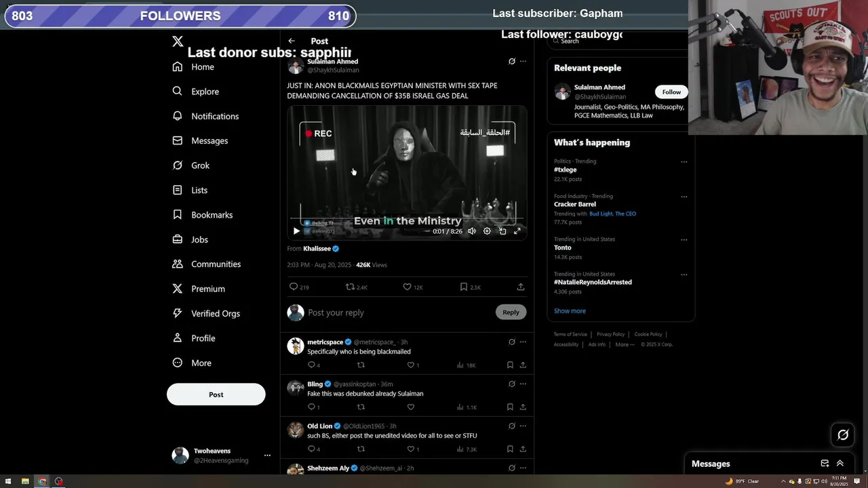The image size is (868, 488).
Task: Click the X logo in sidebar
Action: (178, 41)
